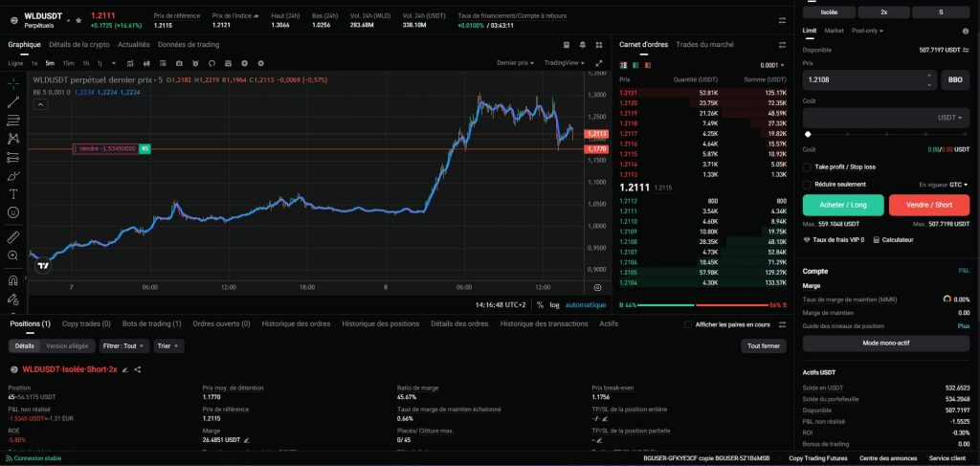The width and height of the screenshot is (980, 466).
Task: Select the text annotation tool
Action: tap(13, 195)
